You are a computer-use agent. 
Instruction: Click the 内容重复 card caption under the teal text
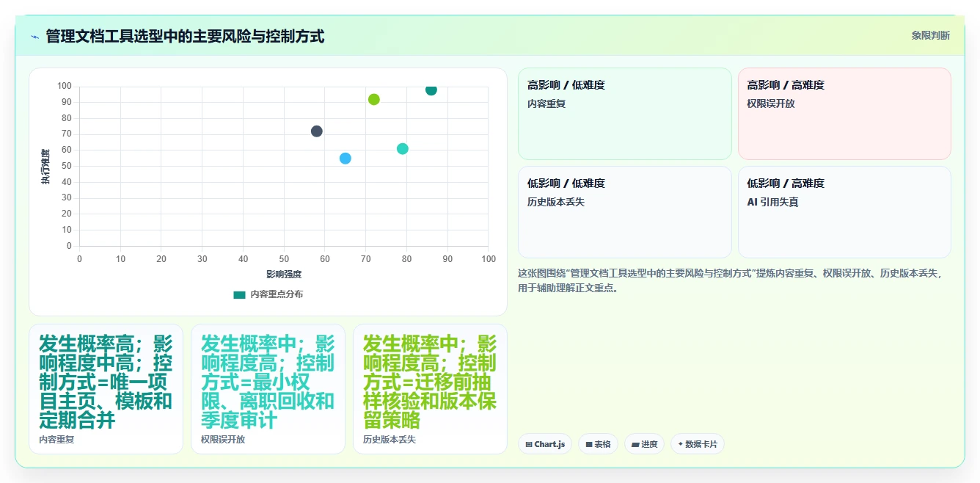click(56, 440)
